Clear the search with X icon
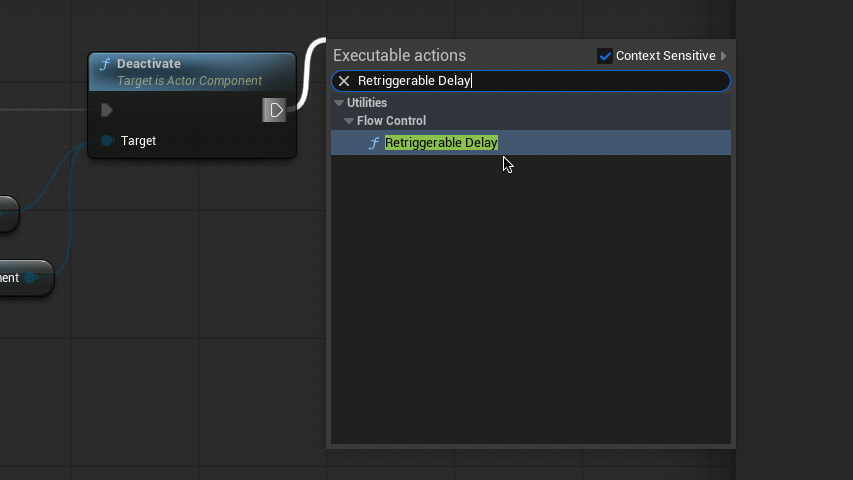This screenshot has width=853, height=480. click(344, 81)
